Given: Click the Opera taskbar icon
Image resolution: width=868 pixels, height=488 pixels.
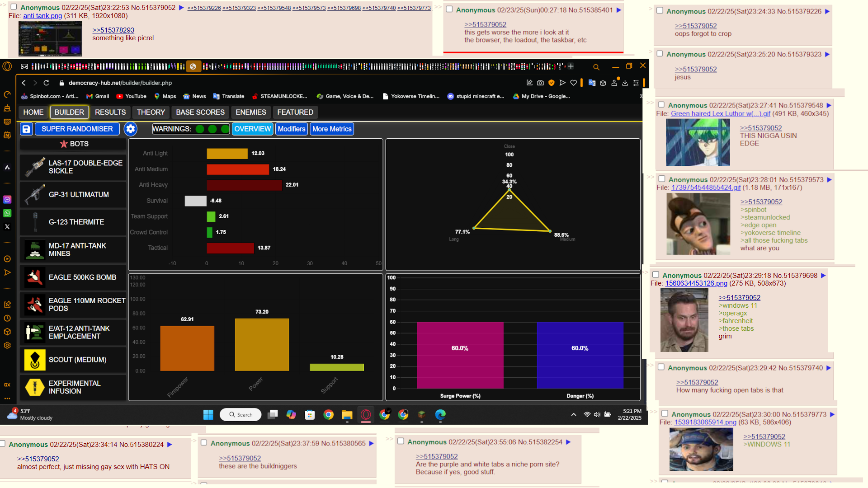Looking at the screenshot, I should (366, 415).
